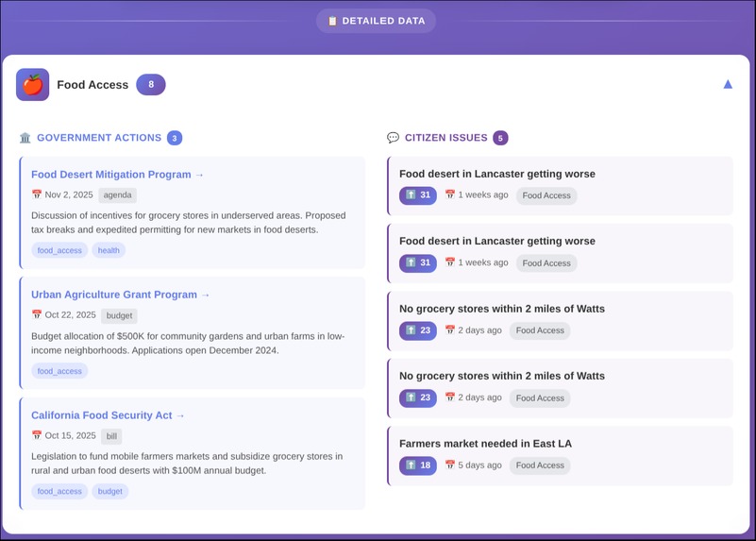
Task: Click the Food Access count badge showing 8
Action: click(151, 84)
